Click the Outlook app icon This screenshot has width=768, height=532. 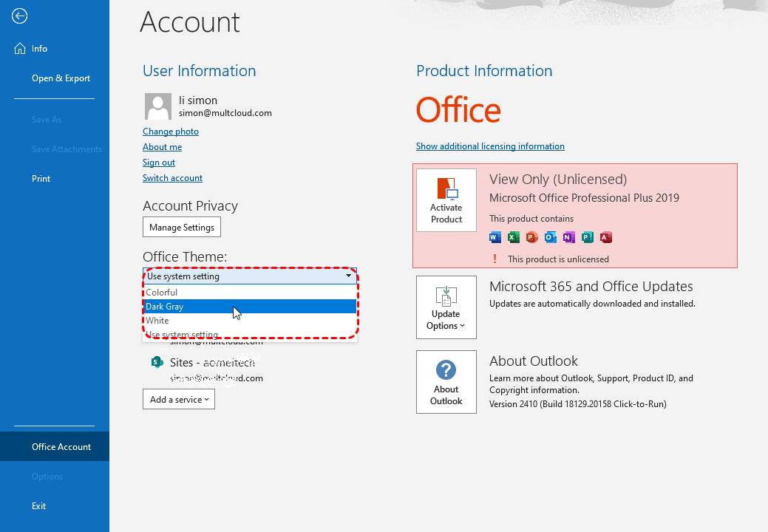(551, 238)
